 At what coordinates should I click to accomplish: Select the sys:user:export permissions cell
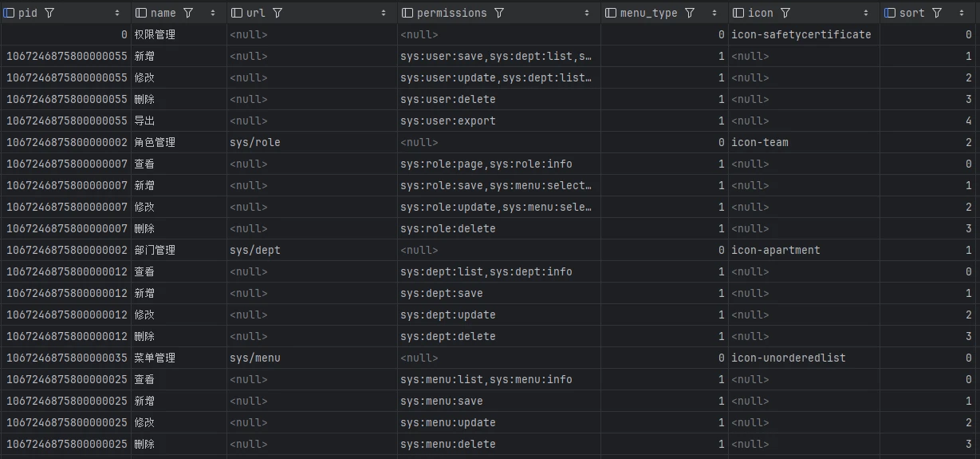pyautogui.click(x=448, y=121)
